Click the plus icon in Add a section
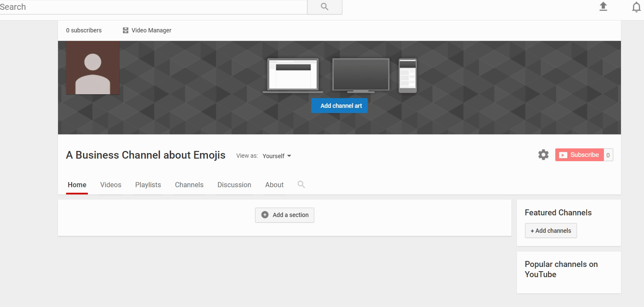 coord(265,215)
